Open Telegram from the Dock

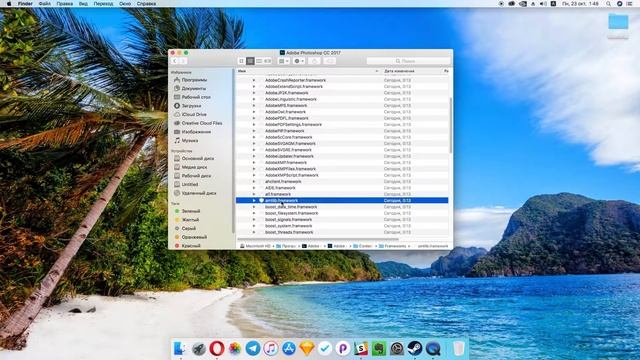253,349
